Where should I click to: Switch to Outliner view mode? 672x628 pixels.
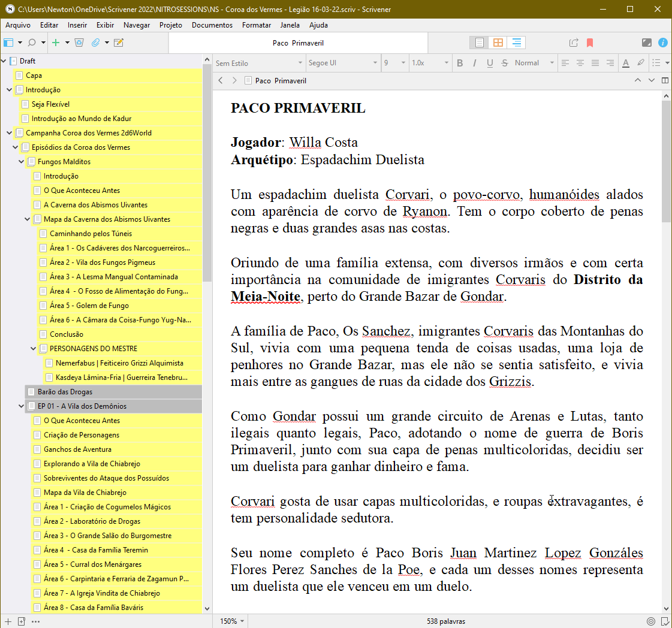click(x=516, y=43)
